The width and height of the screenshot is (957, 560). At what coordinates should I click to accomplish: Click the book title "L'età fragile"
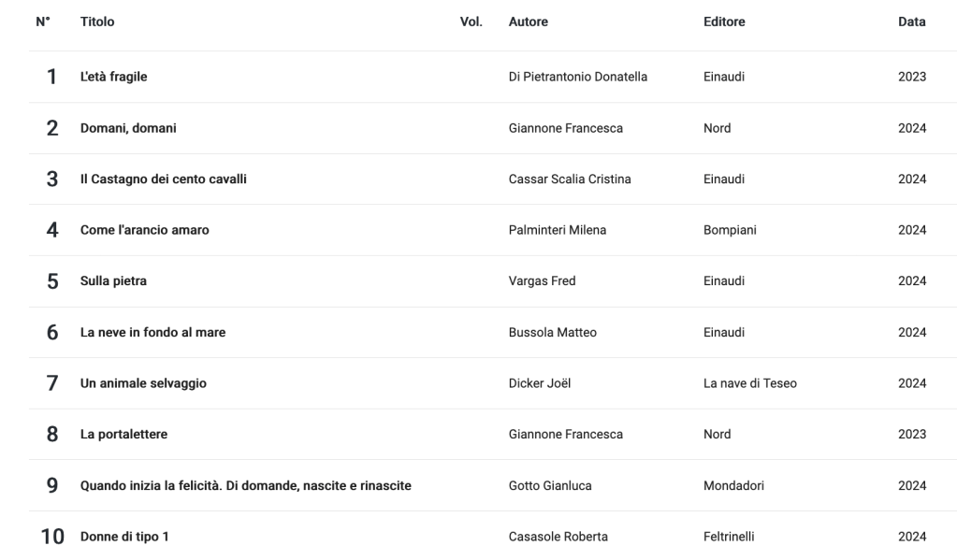(113, 78)
